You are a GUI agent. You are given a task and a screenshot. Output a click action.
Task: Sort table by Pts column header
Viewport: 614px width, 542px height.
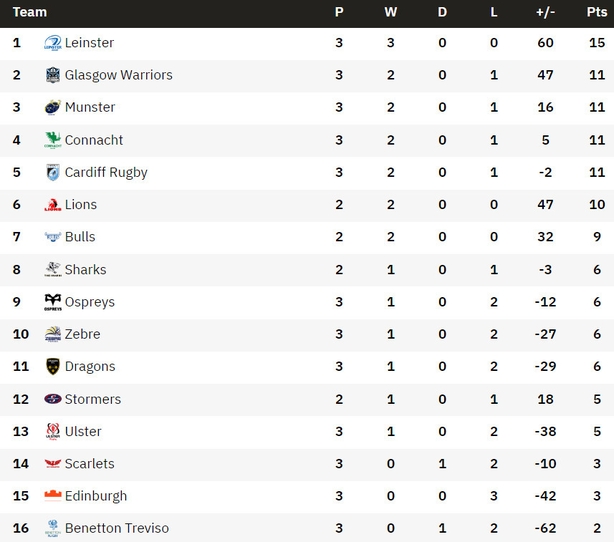click(597, 12)
